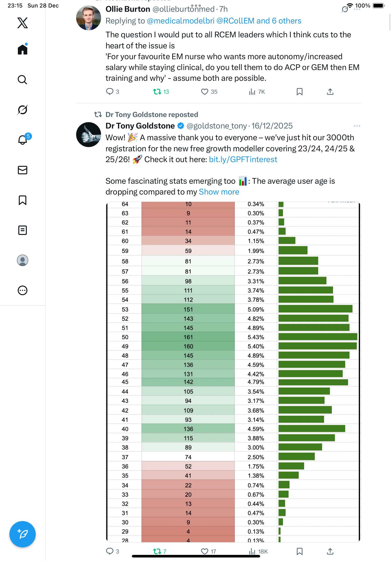The image size is (392, 561).
Task: Open the bit.ly/GPFTinterest link
Action: 243,159
